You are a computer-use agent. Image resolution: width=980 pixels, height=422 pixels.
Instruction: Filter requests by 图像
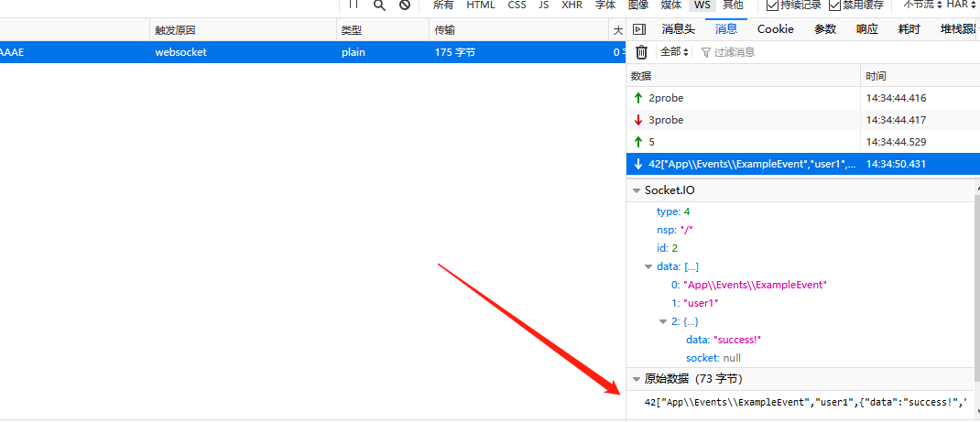[638, 5]
